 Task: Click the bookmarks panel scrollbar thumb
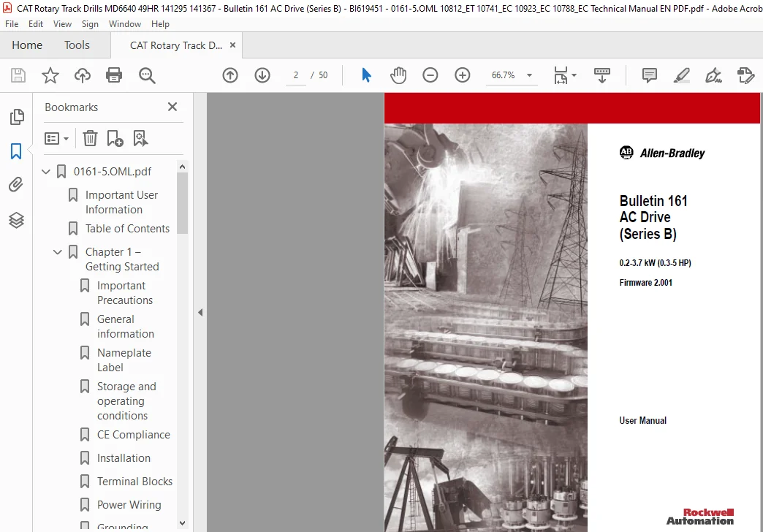click(182, 203)
